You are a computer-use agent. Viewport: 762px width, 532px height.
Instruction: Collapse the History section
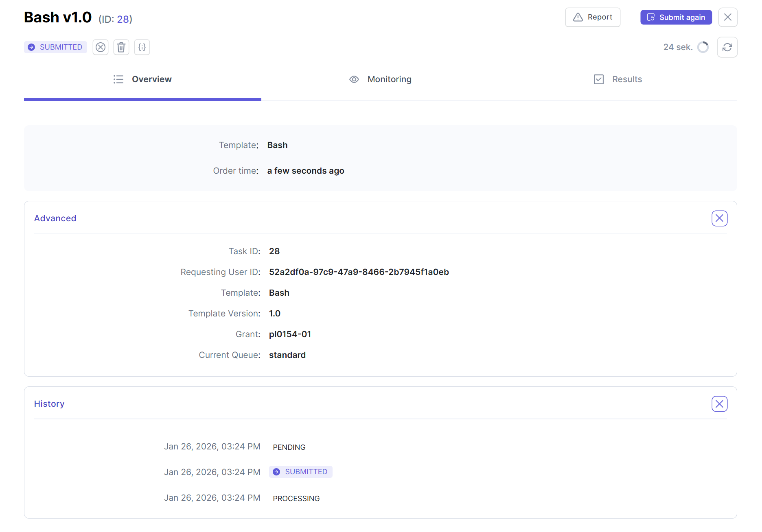tap(720, 404)
